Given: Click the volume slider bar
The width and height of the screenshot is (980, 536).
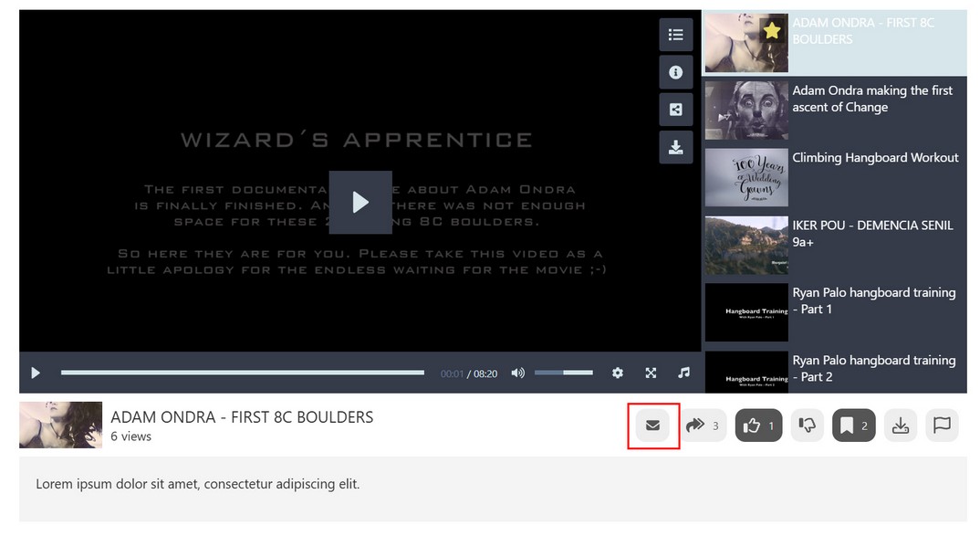Looking at the screenshot, I should (x=564, y=373).
